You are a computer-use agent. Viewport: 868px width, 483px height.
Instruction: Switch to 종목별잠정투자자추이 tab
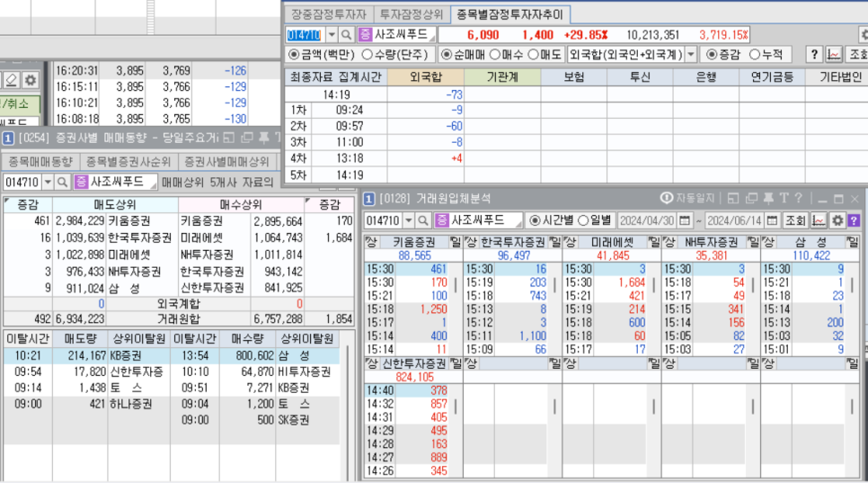click(509, 14)
